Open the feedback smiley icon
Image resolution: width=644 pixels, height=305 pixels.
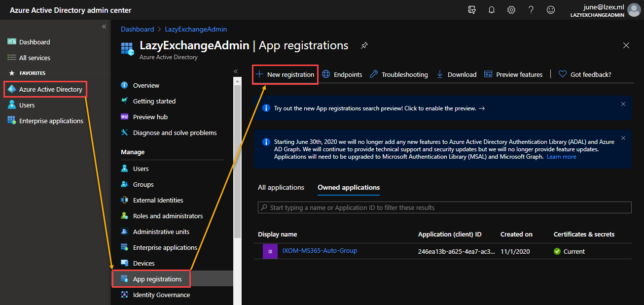tap(551, 10)
